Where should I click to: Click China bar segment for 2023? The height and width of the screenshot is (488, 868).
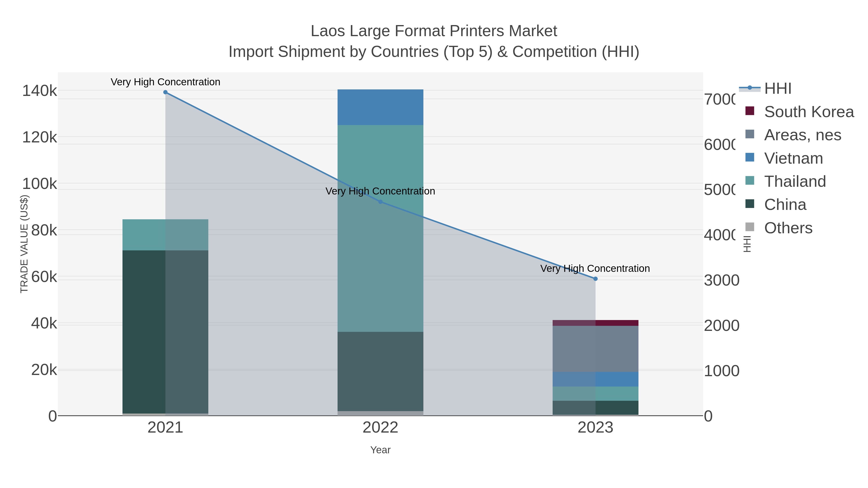point(595,408)
